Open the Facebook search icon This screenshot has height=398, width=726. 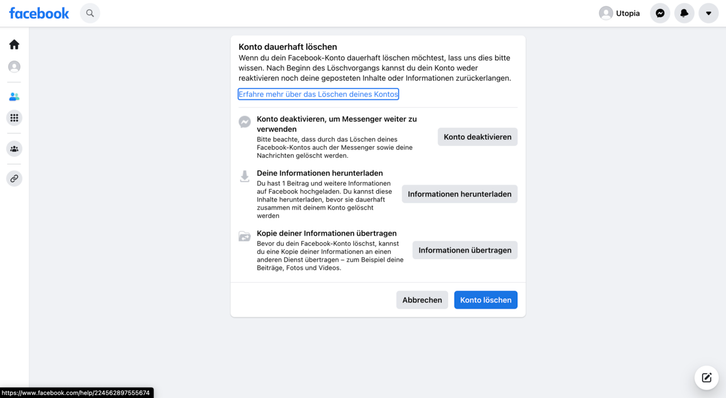tap(90, 13)
